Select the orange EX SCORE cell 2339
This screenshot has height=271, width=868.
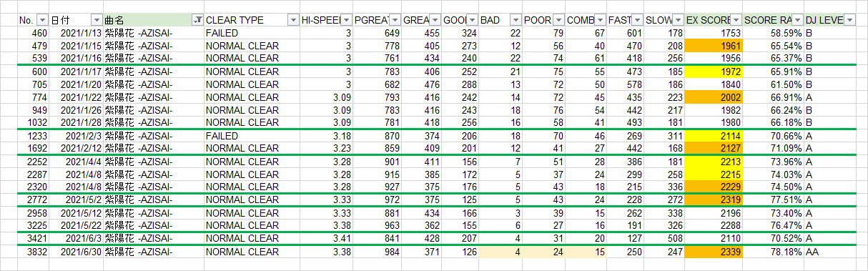[714, 252]
